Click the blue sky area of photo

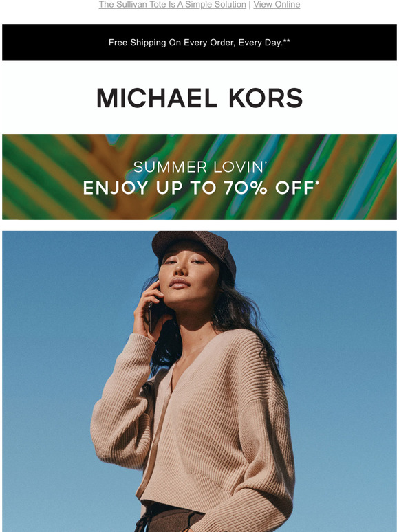click(340, 340)
